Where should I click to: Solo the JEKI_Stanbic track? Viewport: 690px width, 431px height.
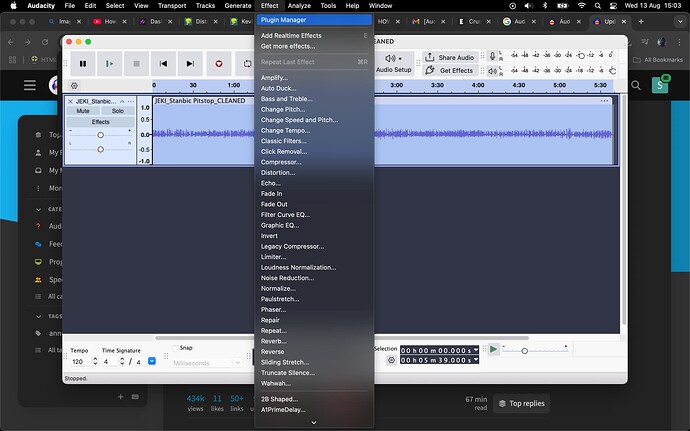tap(117, 111)
